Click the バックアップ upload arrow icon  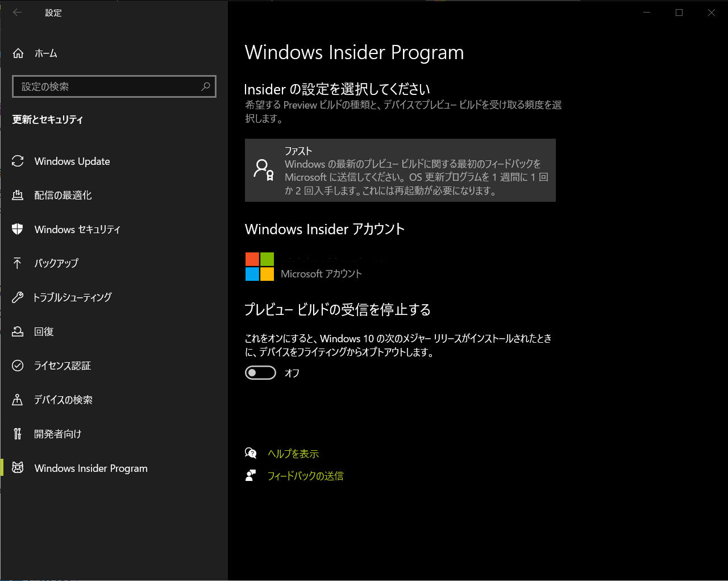pos(18,263)
